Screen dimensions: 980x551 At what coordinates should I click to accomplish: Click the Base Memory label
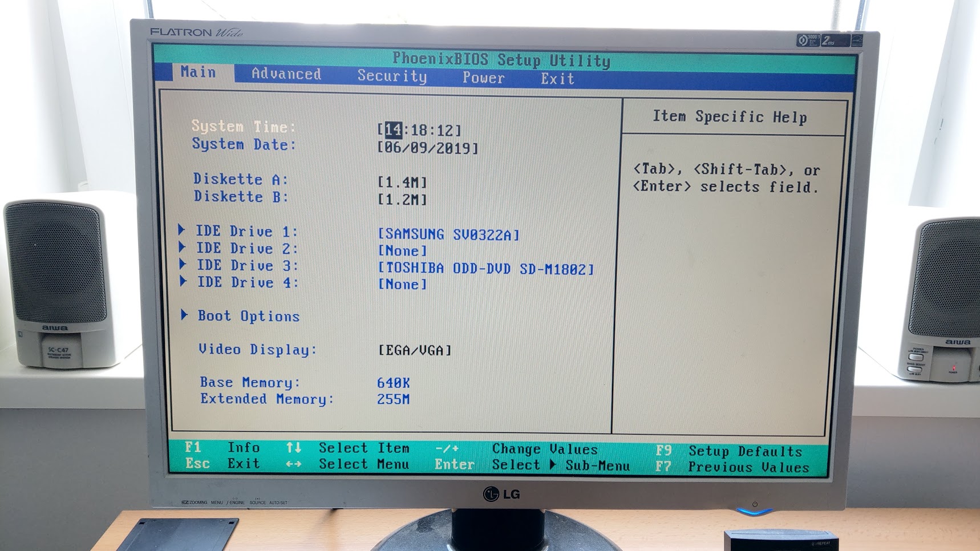pos(250,382)
